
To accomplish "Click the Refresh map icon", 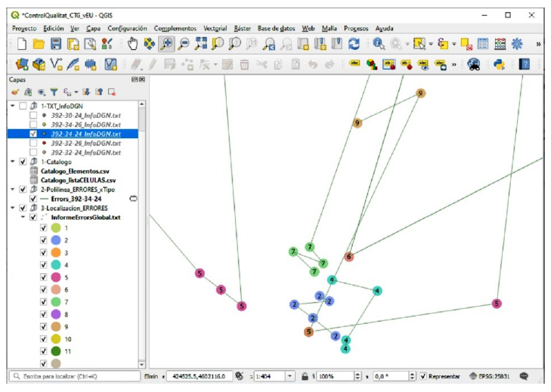I will pos(353,45).
